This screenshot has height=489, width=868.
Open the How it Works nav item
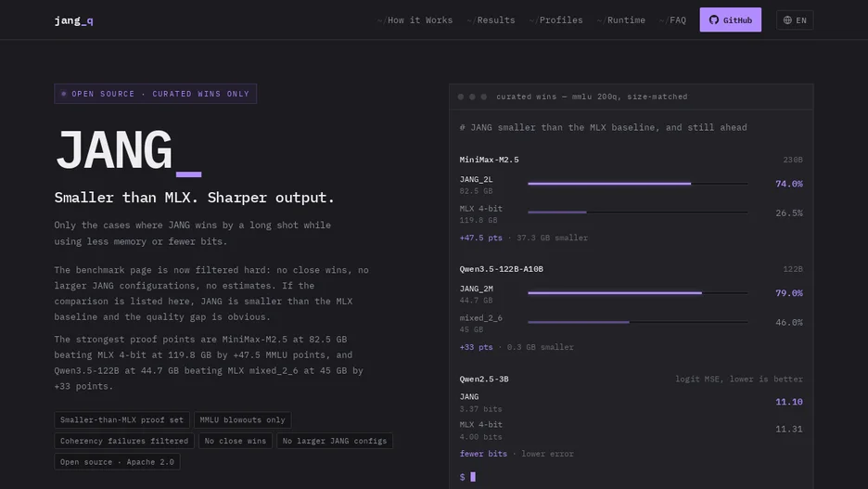click(x=415, y=19)
